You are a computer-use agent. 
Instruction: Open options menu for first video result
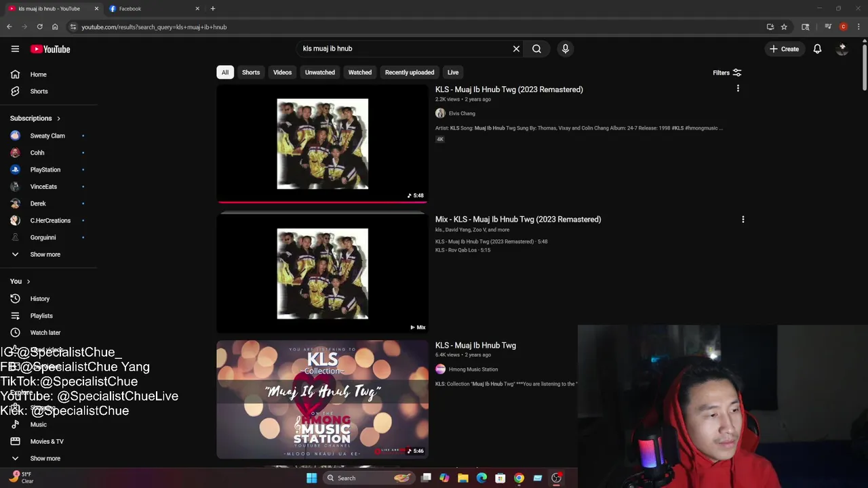[738, 88]
